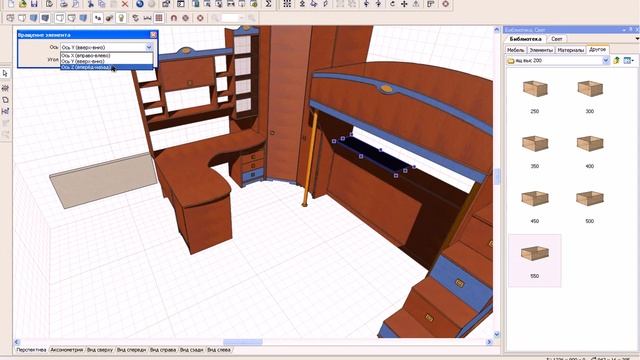Click the viewport scroll-down arrow

coord(497,334)
